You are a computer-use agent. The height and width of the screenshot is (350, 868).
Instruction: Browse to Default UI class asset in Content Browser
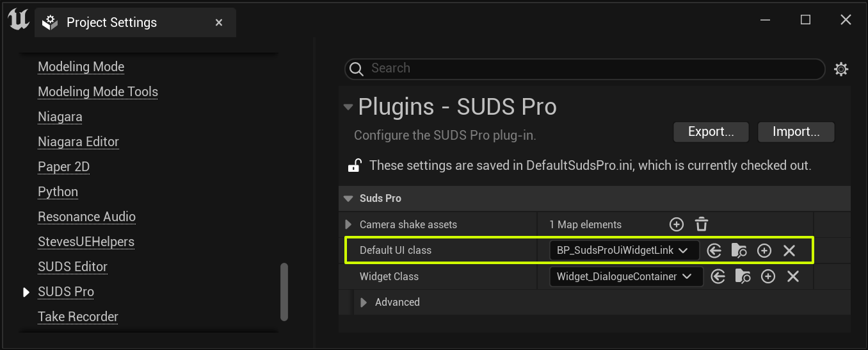point(739,251)
